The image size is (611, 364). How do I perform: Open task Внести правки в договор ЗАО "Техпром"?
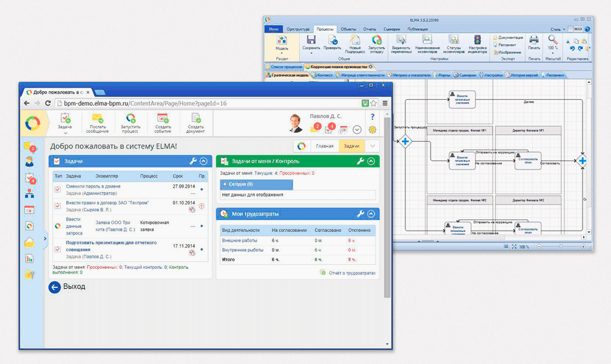(x=107, y=203)
